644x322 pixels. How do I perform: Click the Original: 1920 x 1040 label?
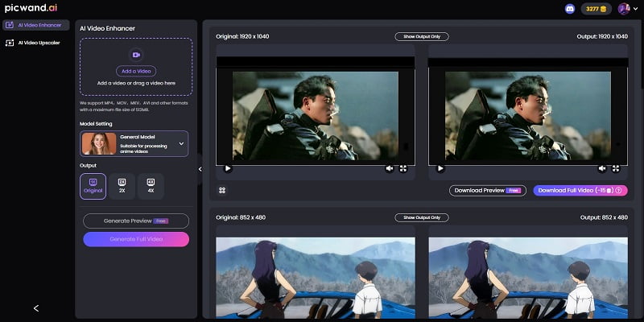coord(242,36)
